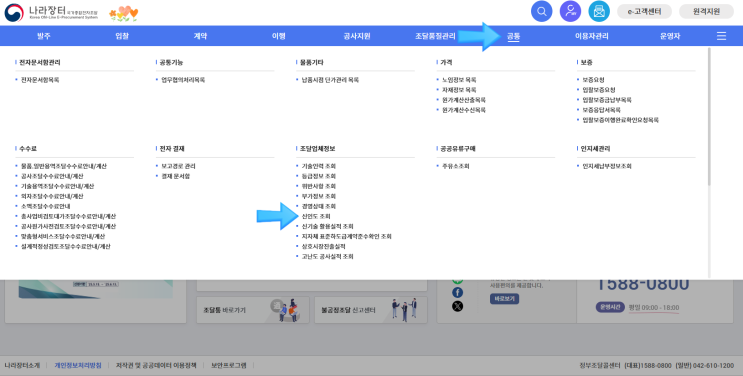Open 등급정보 조회

pos(318,176)
